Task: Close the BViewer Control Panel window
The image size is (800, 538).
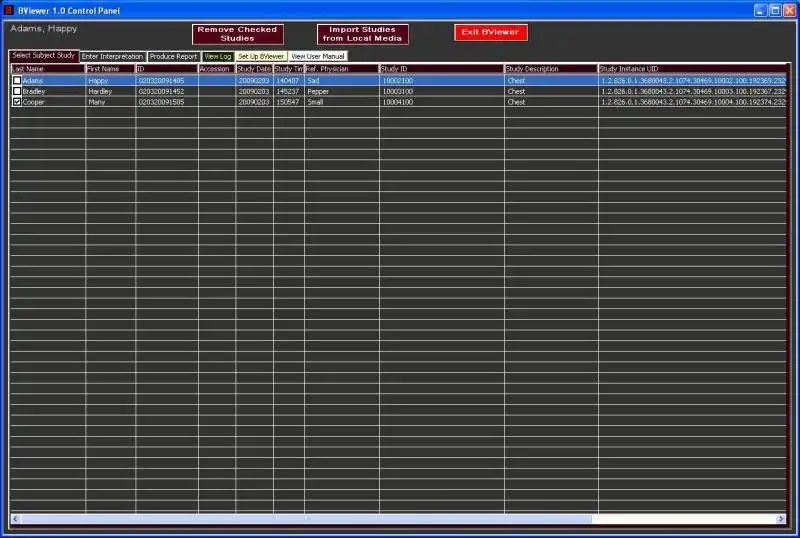Action: click(789, 10)
